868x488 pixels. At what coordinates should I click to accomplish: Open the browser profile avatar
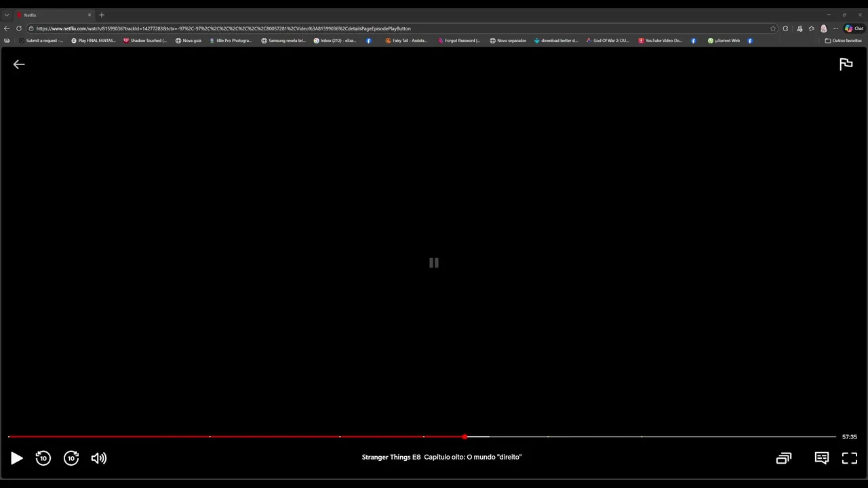coord(824,28)
